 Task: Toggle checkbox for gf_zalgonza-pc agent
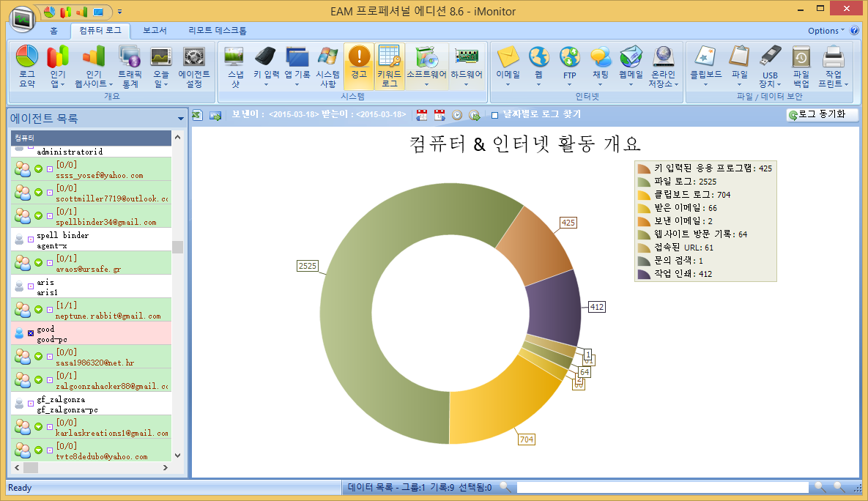tap(31, 404)
